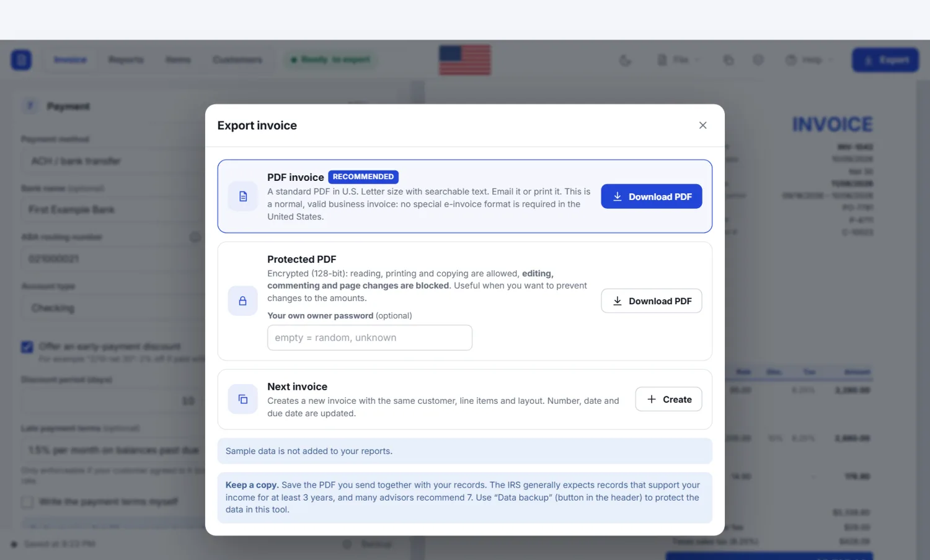Click the Sample data notice text
930x560 pixels.
coord(309,451)
